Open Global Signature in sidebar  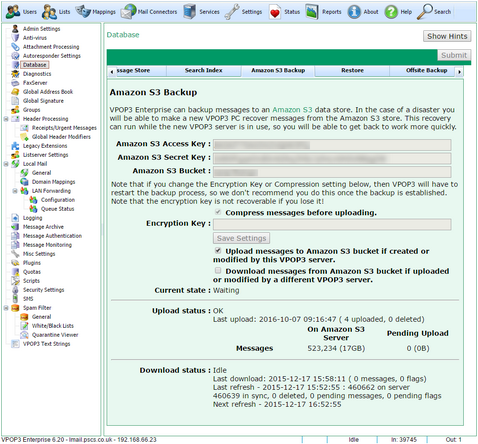[43, 101]
